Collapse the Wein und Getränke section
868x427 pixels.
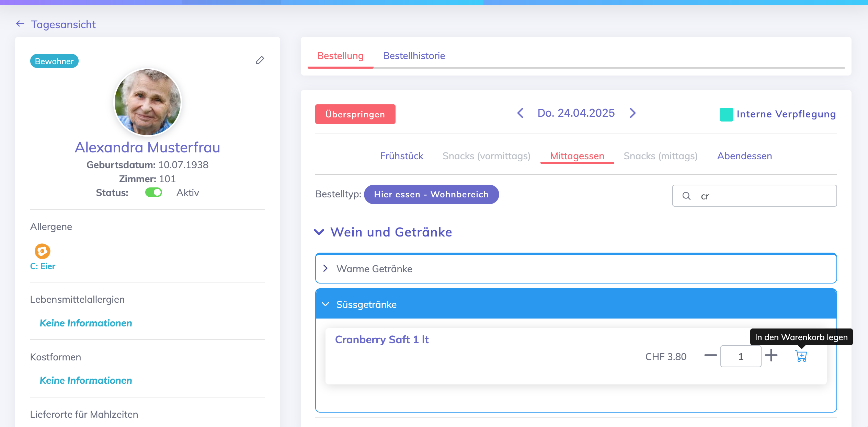319,232
